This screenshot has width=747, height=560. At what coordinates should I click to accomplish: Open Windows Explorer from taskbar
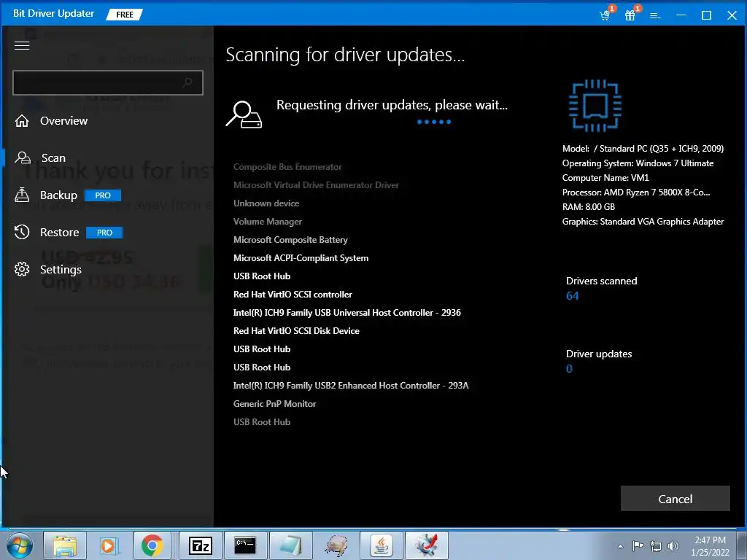65,545
